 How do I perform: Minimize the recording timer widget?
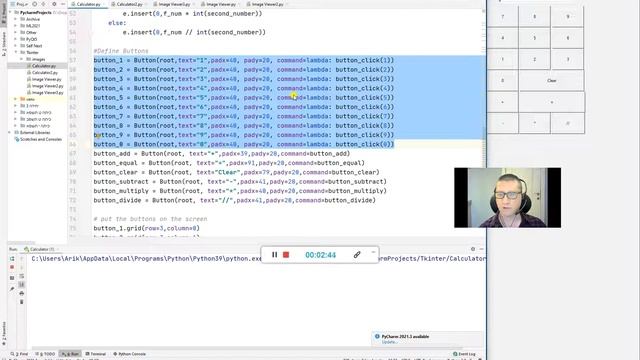pyautogui.click(x=373, y=252)
